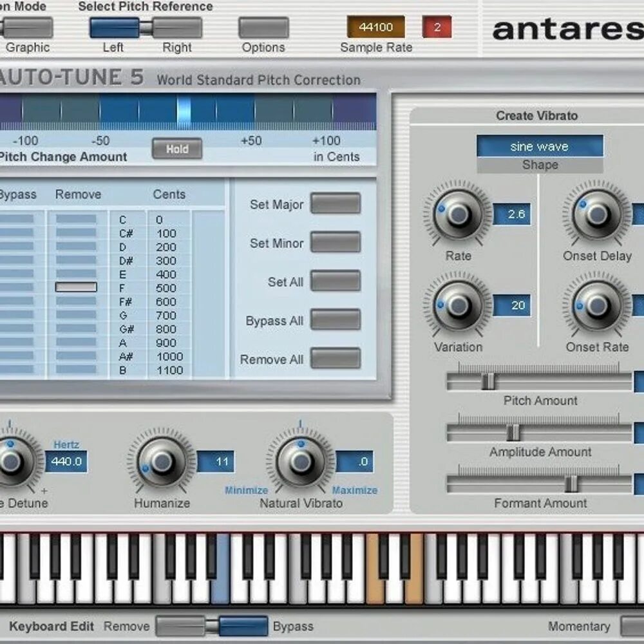Image resolution: width=644 pixels, height=644 pixels.
Task: Toggle Remove for note F
Action: point(76,287)
